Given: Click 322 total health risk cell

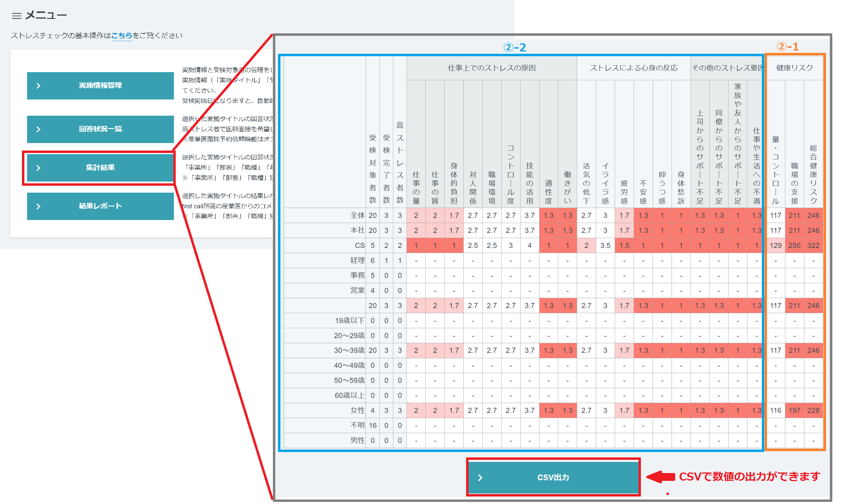Looking at the screenshot, I should click(813, 246).
